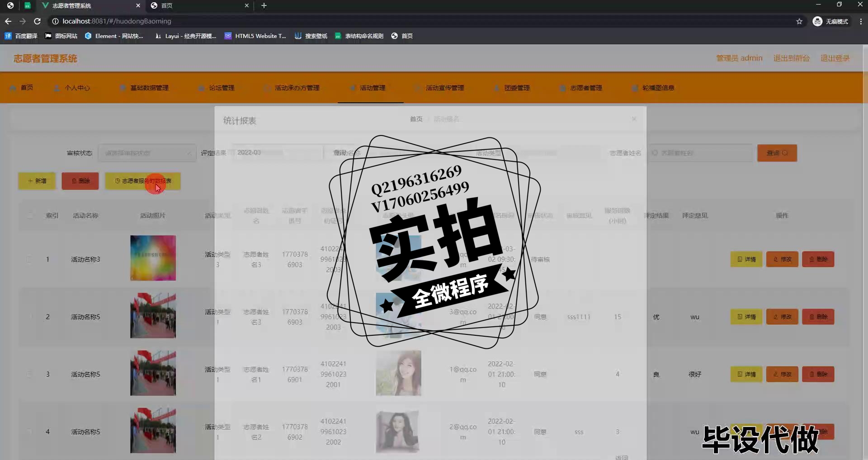This screenshot has height=460, width=868.
Task: Click the 2022-03 month picker field
Action: [278, 153]
